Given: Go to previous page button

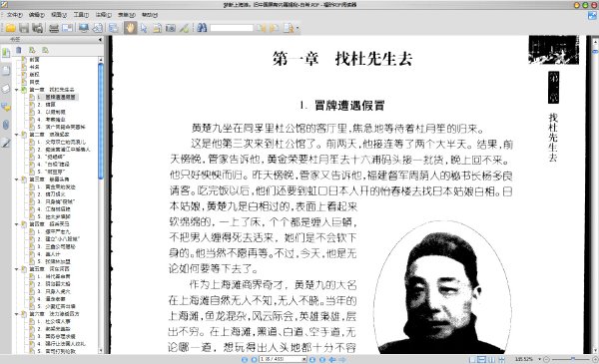Looking at the screenshot, I should coord(254,359).
